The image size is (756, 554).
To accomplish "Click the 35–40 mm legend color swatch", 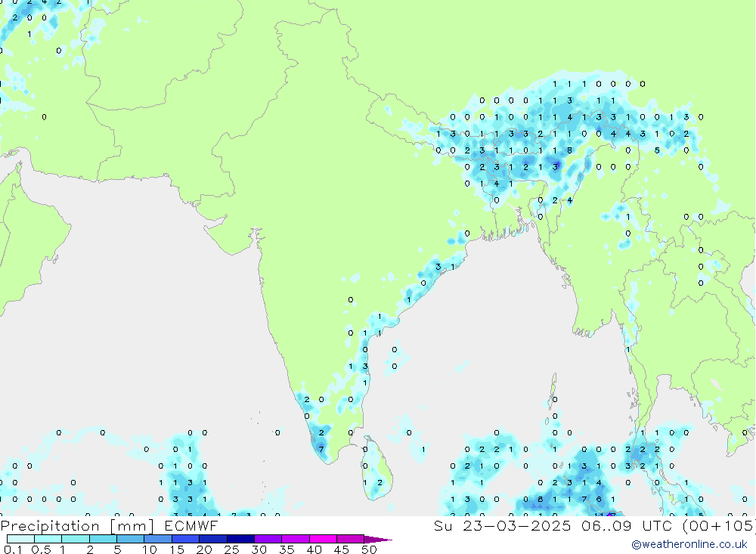I will point(296,539).
